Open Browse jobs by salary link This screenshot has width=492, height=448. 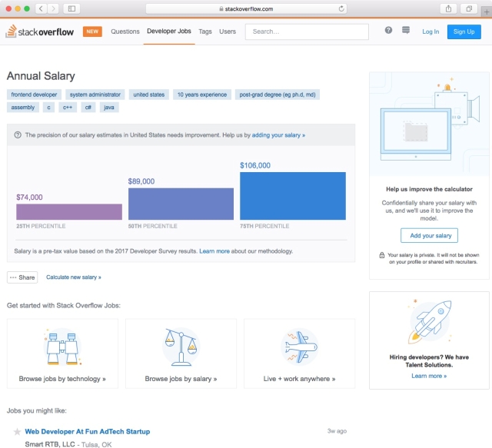pyautogui.click(x=181, y=379)
